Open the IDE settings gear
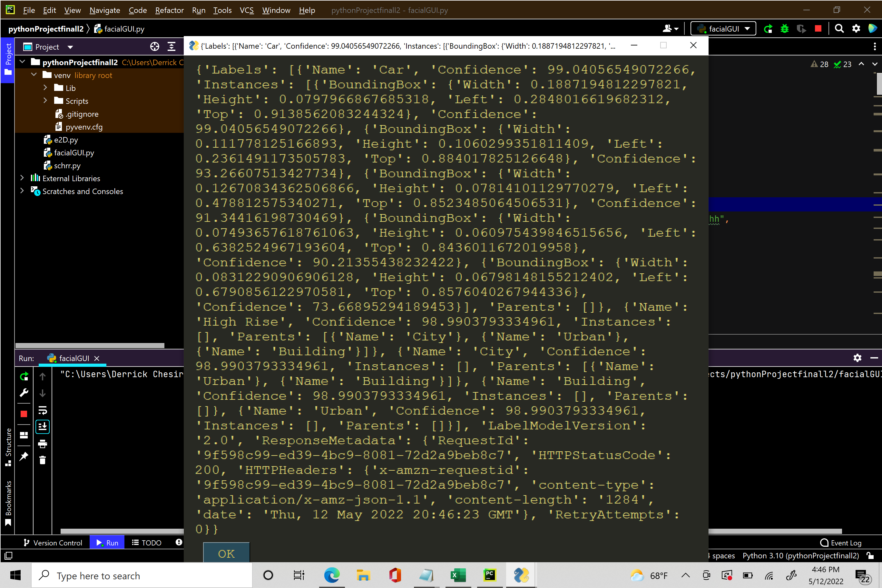Screen dimensions: 882x588 click(856, 28)
